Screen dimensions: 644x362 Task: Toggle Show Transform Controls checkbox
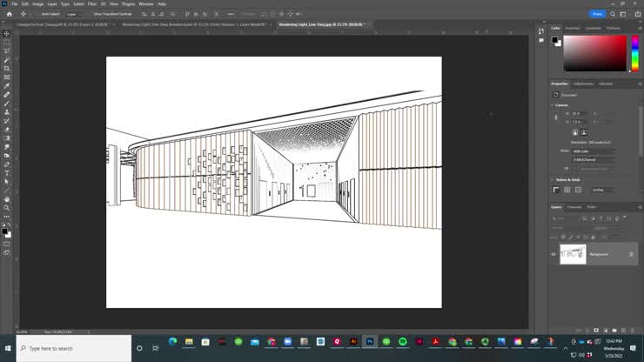(x=91, y=14)
